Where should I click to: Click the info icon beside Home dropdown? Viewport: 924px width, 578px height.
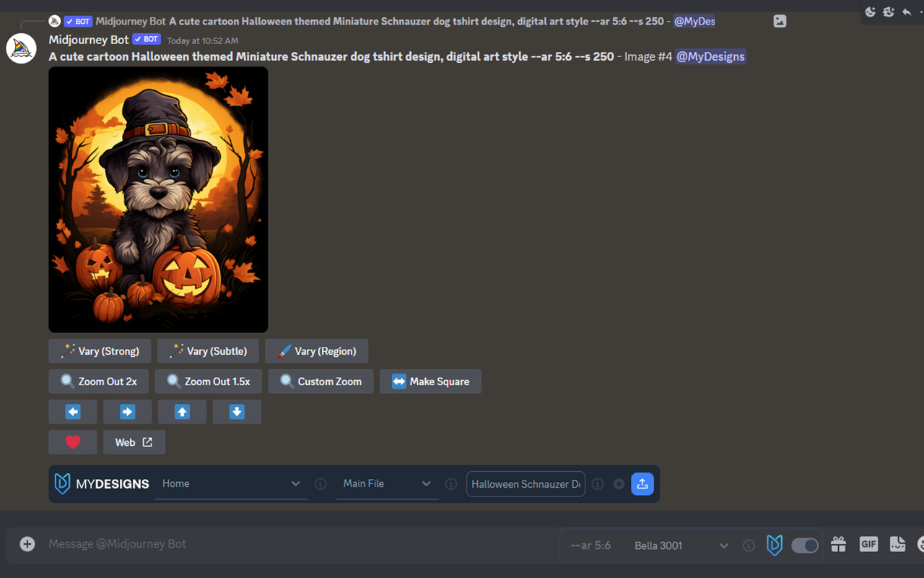(321, 484)
